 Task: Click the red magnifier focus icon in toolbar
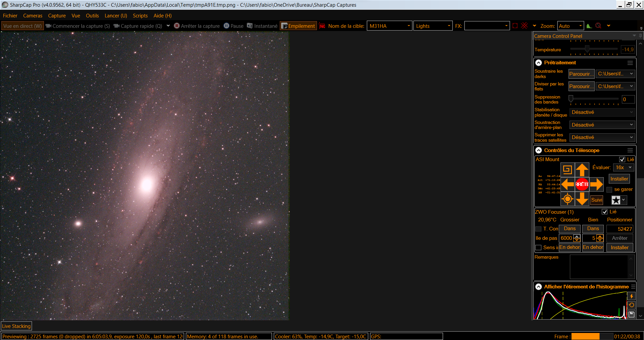click(x=598, y=26)
